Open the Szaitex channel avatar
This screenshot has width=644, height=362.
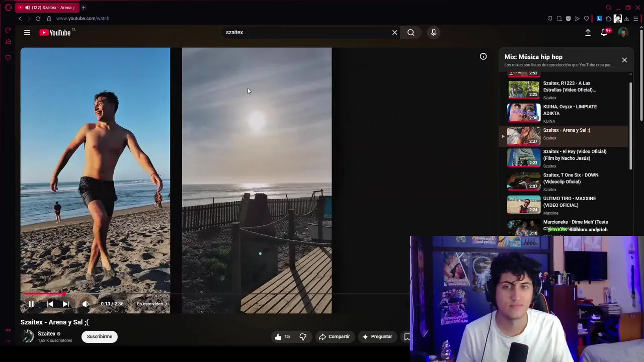point(28,336)
